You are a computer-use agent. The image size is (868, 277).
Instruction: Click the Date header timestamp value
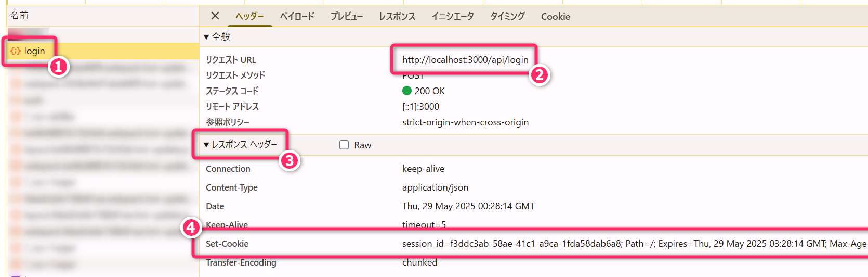tap(468, 206)
